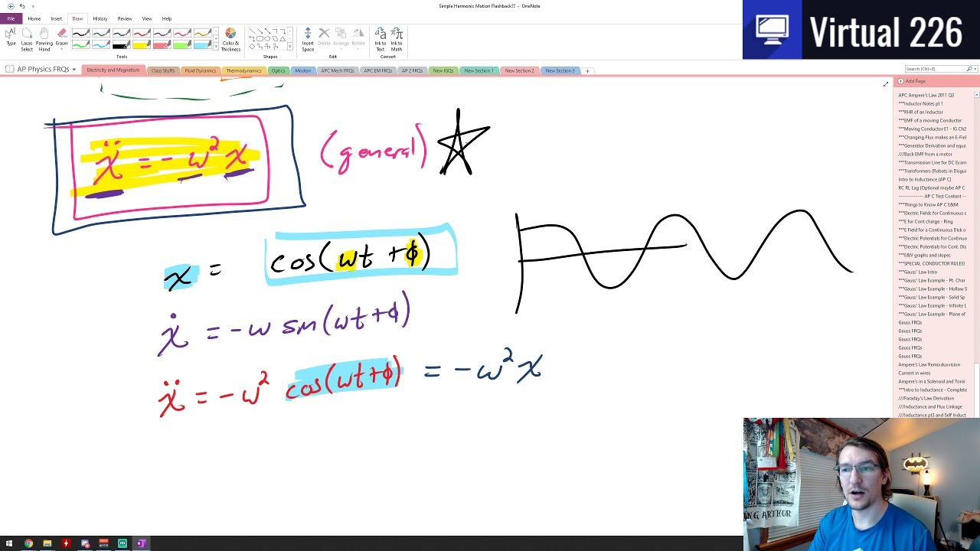This screenshot has height=551, width=980.
Task: Open the File menu
Action: pyautogui.click(x=11, y=18)
